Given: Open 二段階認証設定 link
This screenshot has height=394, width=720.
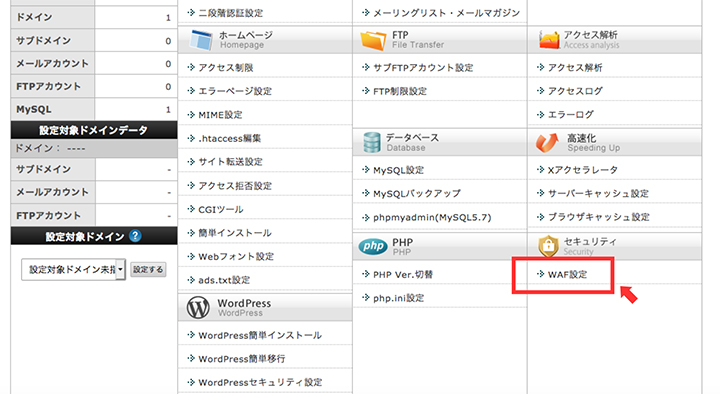Looking at the screenshot, I should click(231, 13).
